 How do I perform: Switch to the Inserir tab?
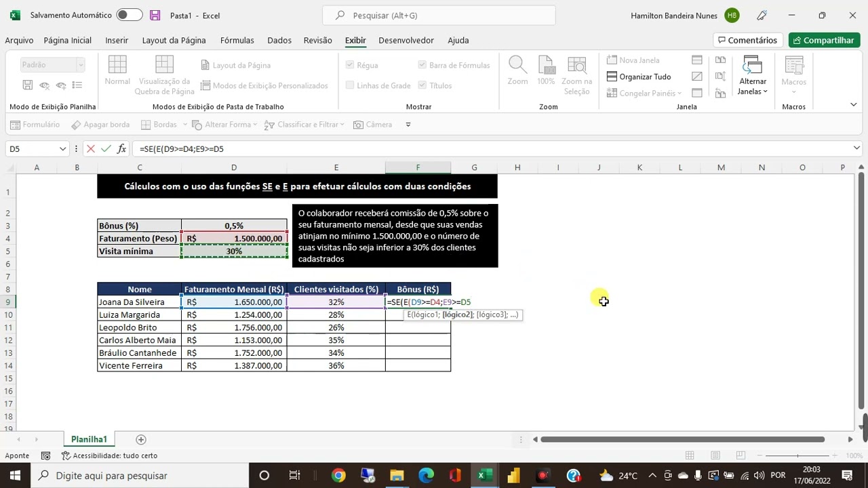pos(117,40)
